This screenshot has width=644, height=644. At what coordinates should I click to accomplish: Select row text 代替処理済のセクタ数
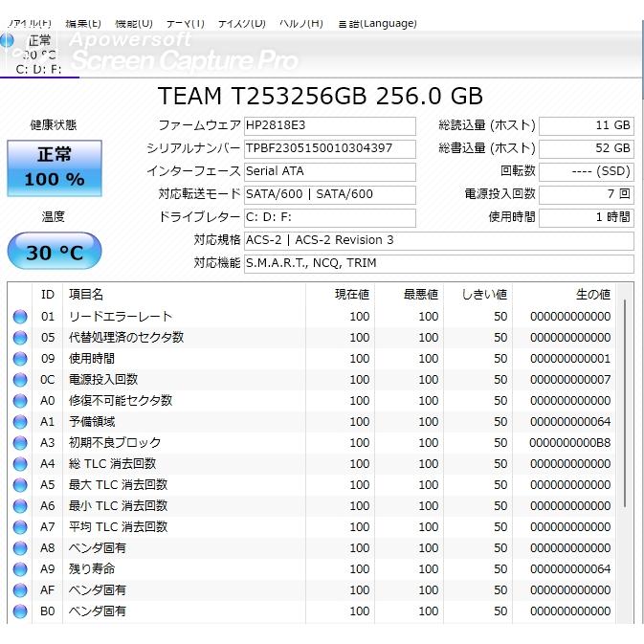126,338
